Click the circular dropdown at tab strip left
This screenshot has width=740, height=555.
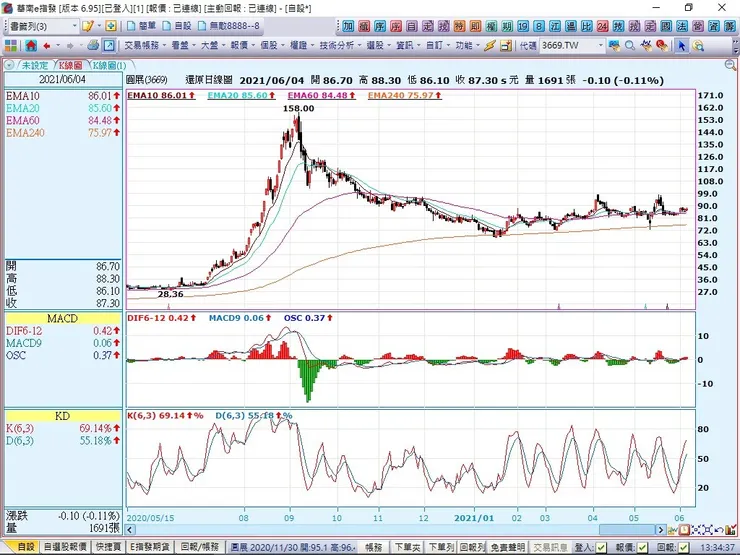pos(9,65)
